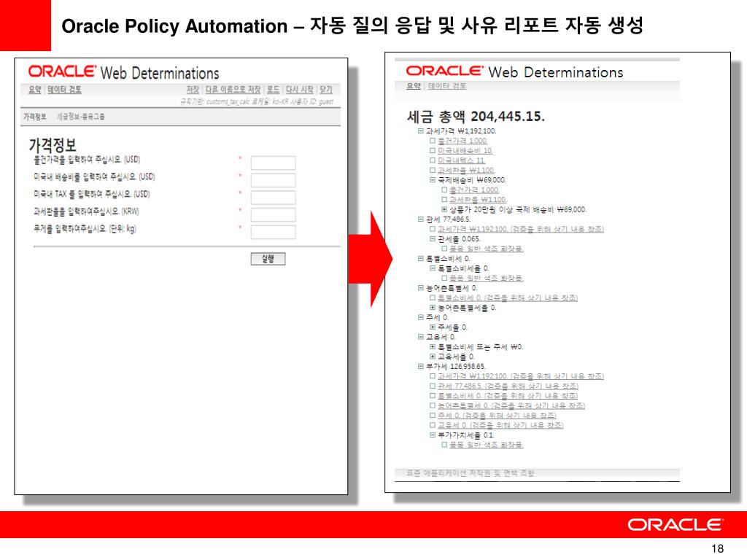Collapse the 특별소비세율 0 node
This screenshot has width=747, height=560.
pyautogui.click(x=433, y=268)
